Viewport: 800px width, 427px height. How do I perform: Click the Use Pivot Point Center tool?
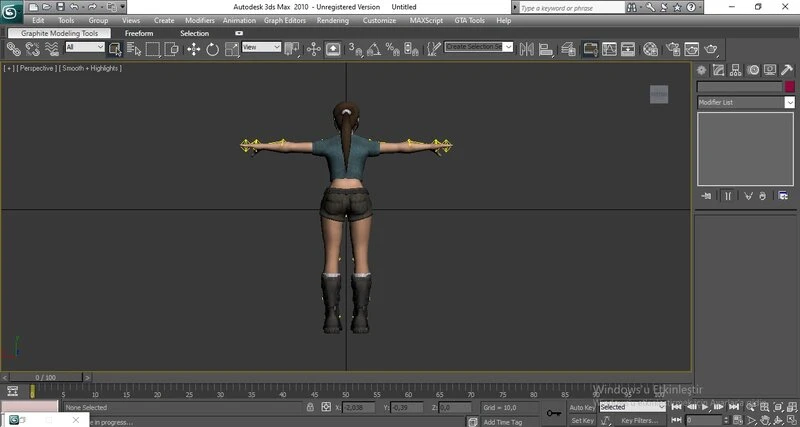[292, 49]
